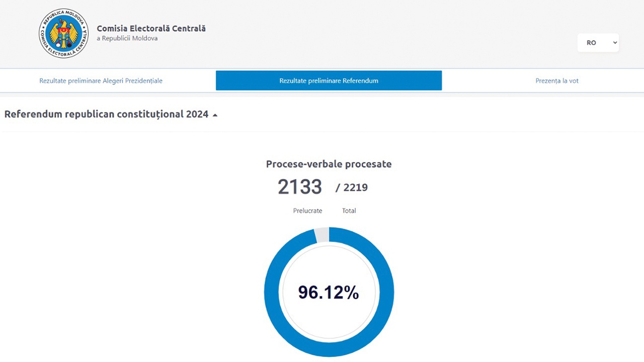Click the triangle arrow beside Referendum heading

click(215, 115)
